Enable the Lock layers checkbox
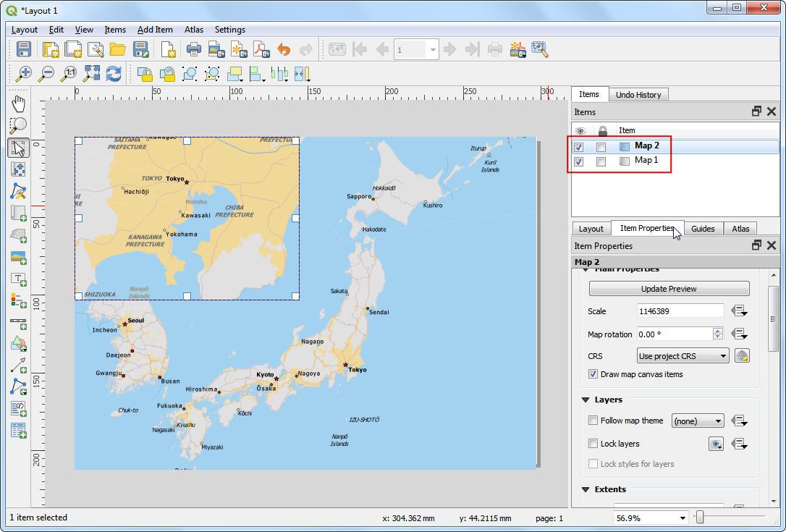The width and height of the screenshot is (786, 532). click(594, 444)
